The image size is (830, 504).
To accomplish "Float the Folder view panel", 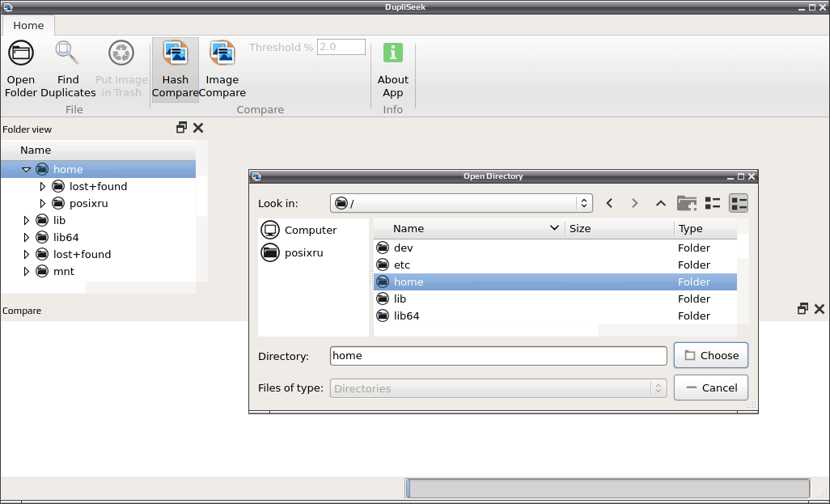I will pos(181,128).
